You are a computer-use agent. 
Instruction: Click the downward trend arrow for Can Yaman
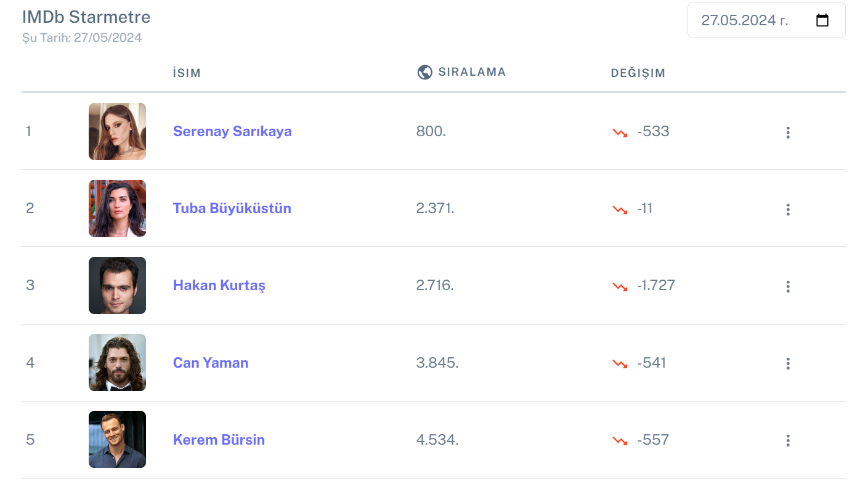point(619,363)
